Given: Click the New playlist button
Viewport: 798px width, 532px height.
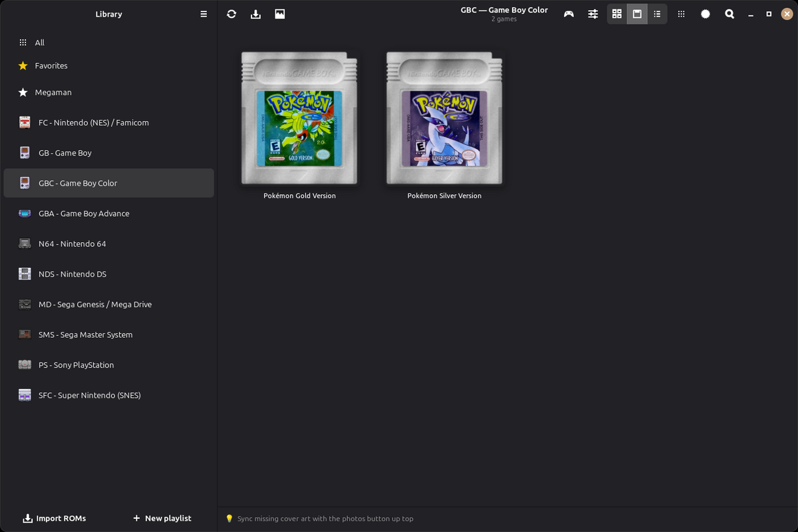Looking at the screenshot, I should 162,518.
